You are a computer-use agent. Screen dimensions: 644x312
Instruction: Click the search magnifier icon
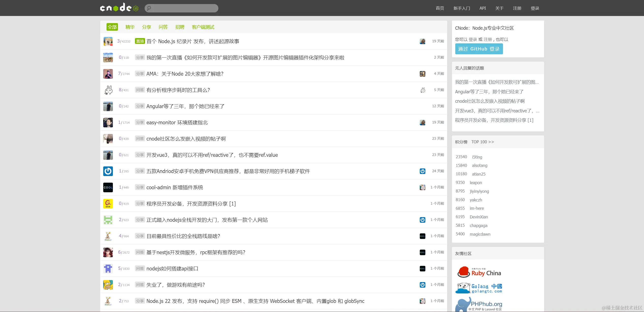[149, 8]
